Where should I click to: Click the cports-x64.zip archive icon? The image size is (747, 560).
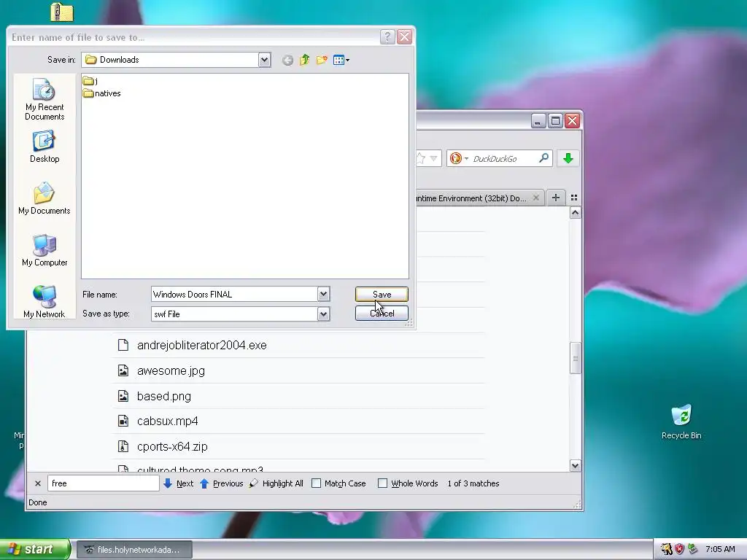click(x=123, y=446)
